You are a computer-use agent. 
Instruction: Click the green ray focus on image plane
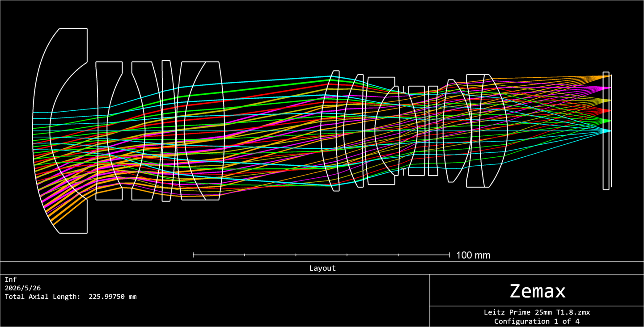pos(606,121)
